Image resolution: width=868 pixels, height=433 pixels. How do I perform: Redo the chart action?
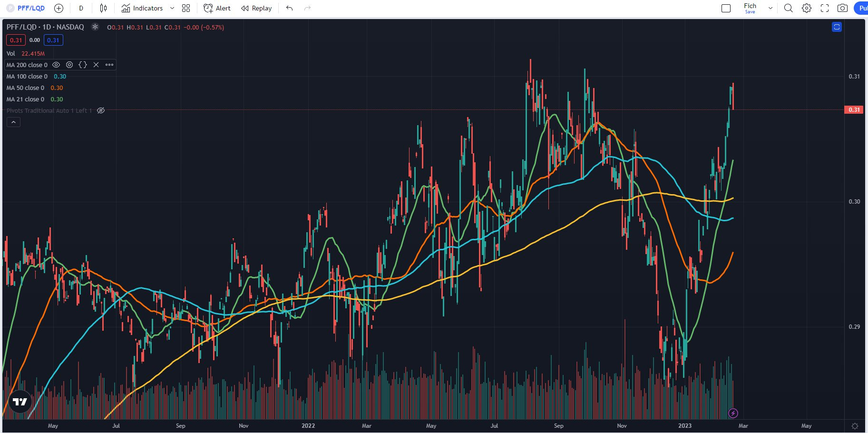pos(308,8)
